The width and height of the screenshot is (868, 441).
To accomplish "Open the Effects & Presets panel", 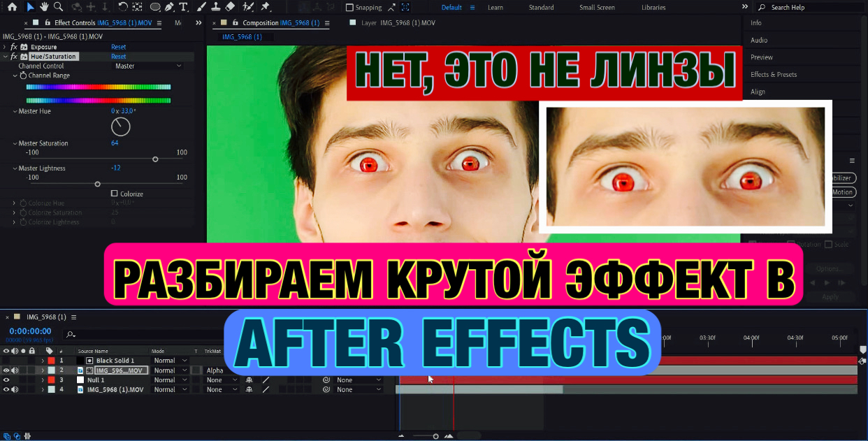I will tap(774, 74).
